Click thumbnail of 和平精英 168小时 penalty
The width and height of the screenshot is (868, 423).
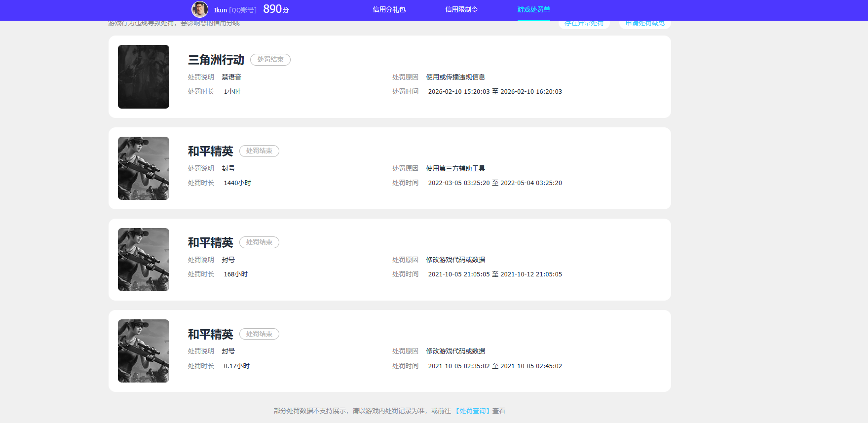[144, 260]
